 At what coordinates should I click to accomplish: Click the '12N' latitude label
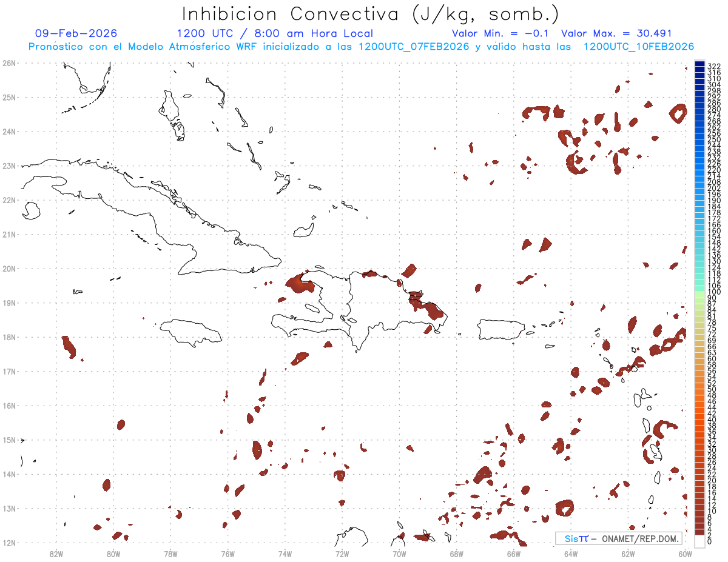(9, 543)
